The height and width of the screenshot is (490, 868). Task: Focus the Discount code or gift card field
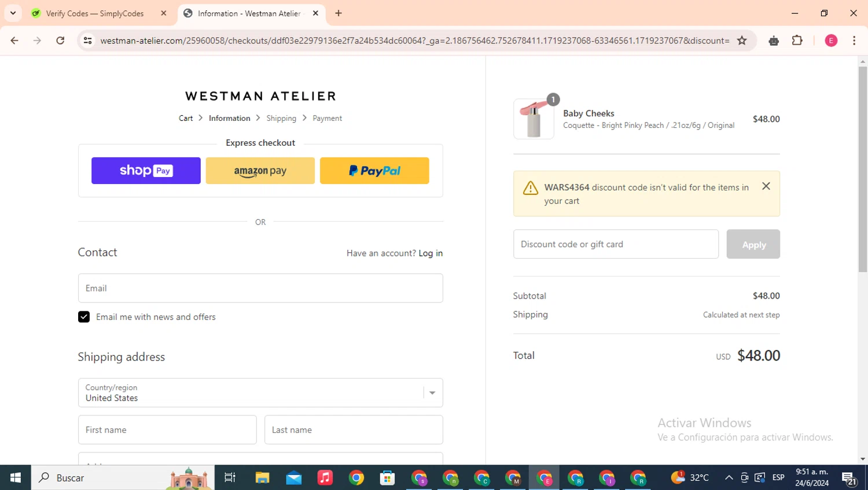coord(616,244)
